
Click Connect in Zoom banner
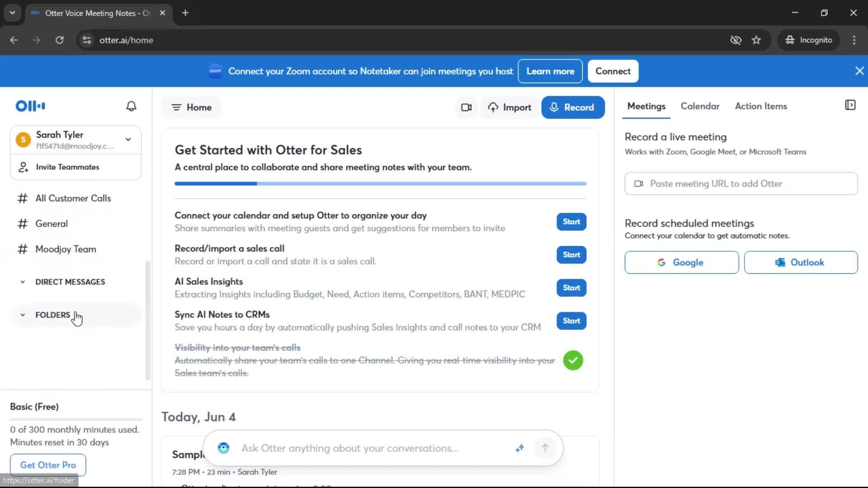tap(613, 71)
